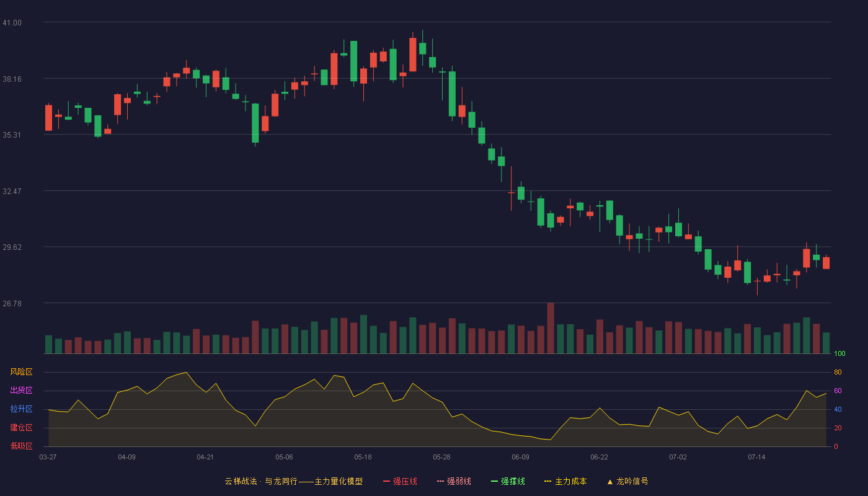Click the 05-18 date label
The width and height of the screenshot is (868, 496).
click(x=363, y=457)
